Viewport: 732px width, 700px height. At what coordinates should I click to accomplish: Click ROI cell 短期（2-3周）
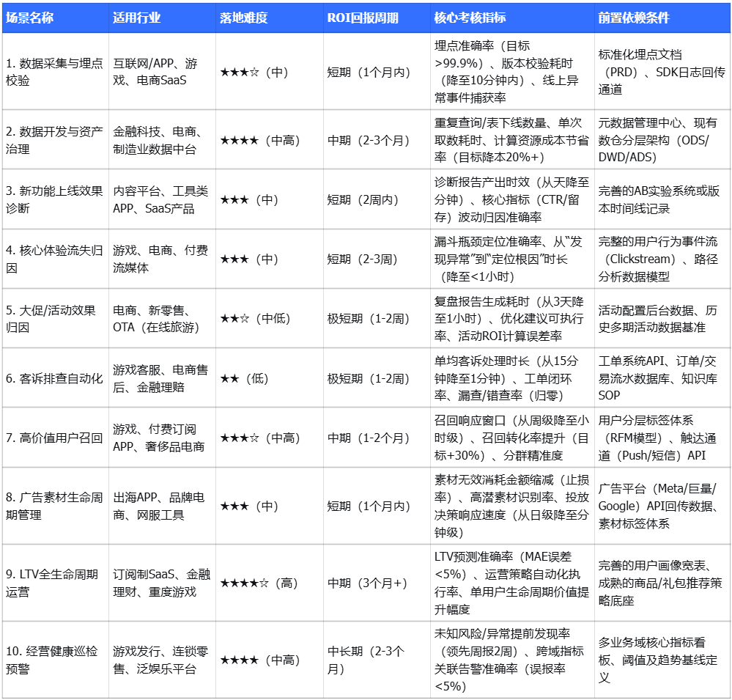(377, 259)
